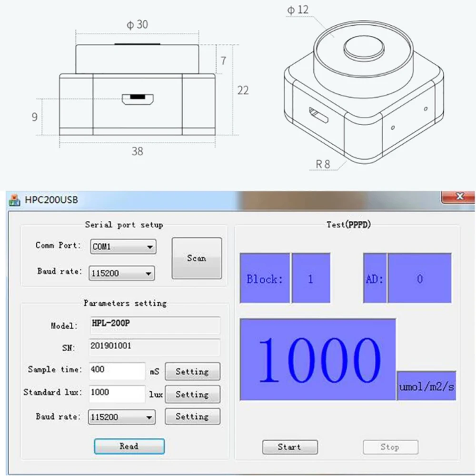Click the 'Comm Port:' label

point(58,245)
